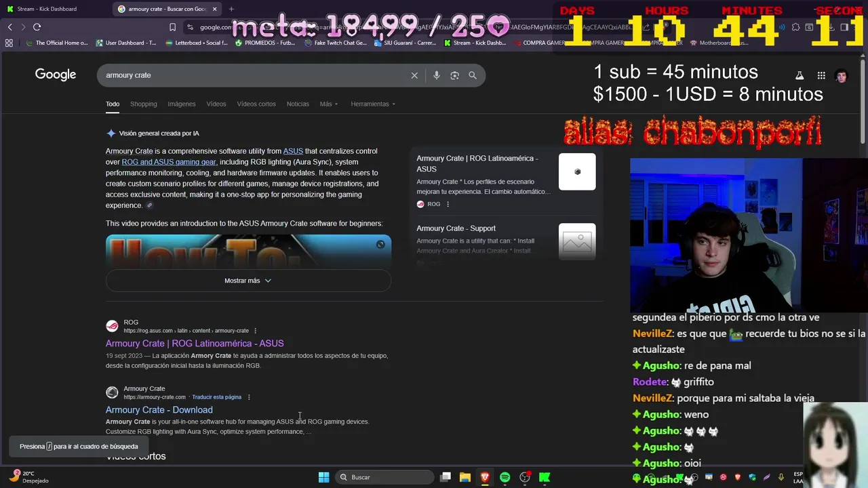
Task: Open the Más search filter dropdown
Action: (329, 104)
